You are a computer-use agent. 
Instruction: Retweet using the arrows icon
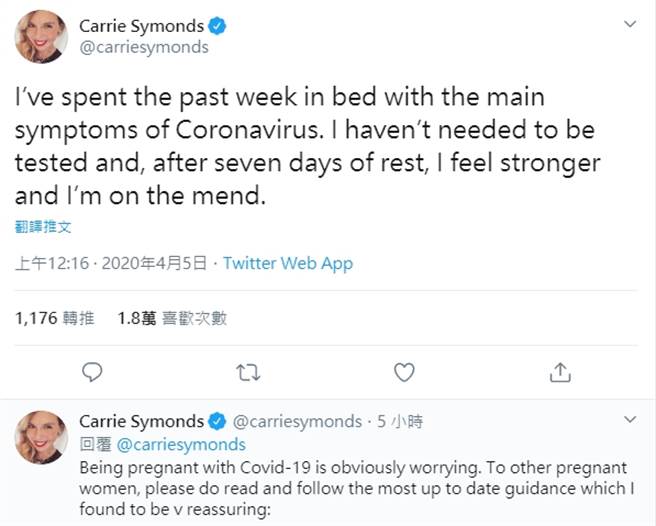click(247, 372)
